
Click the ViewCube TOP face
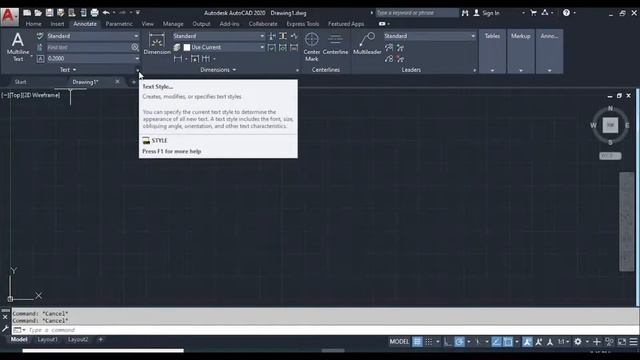pyautogui.click(x=610, y=125)
